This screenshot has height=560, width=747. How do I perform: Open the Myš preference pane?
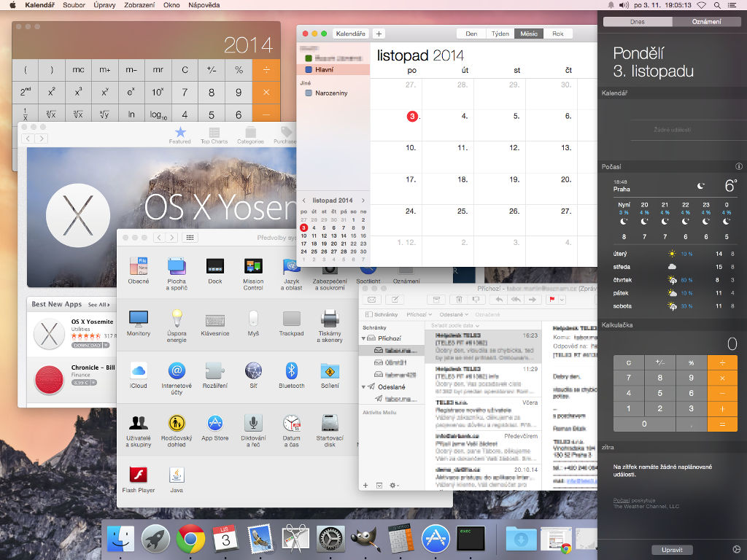tap(253, 323)
